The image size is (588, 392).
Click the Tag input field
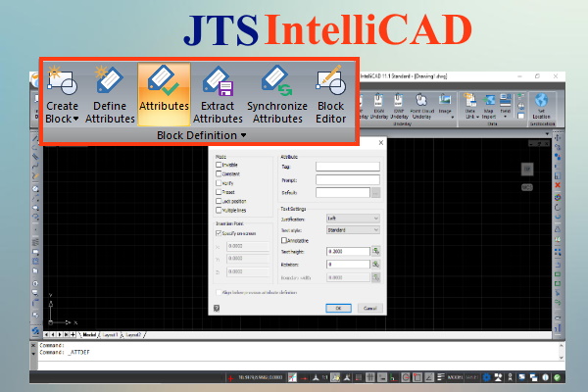coord(348,167)
